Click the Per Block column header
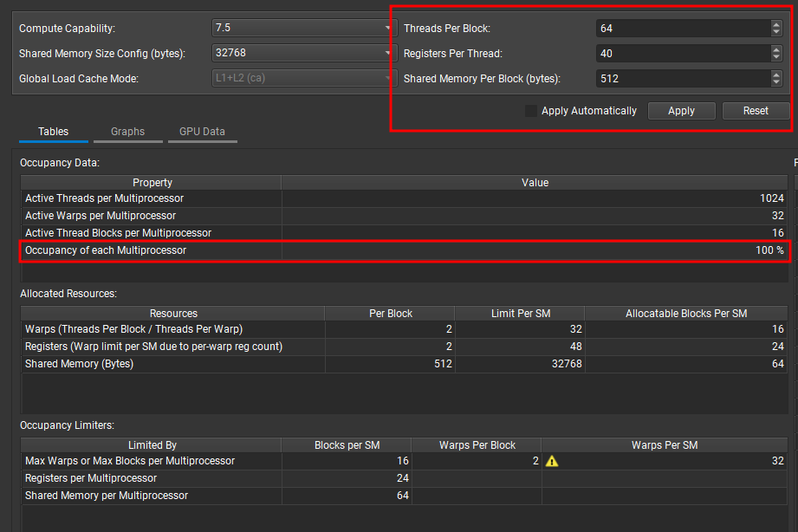Viewport: 798px width, 532px height. click(x=391, y=314)
